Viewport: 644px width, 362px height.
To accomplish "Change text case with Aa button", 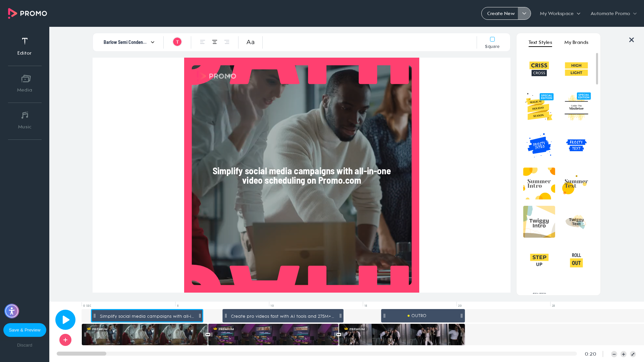I will (x=251, y=42).
